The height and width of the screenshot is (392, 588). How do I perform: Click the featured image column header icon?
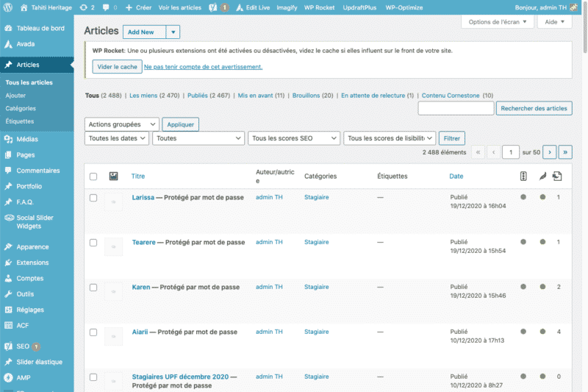(114, 176)
